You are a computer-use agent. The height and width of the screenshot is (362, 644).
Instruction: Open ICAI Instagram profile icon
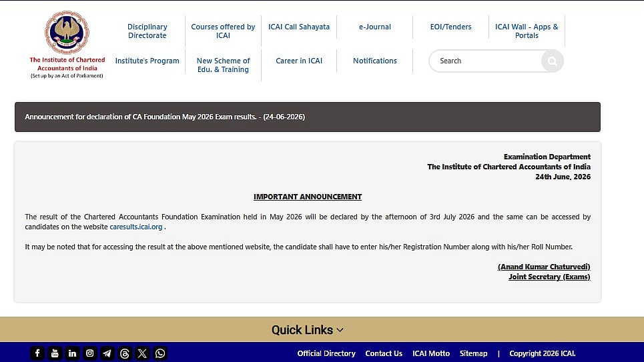pos(90,353)
